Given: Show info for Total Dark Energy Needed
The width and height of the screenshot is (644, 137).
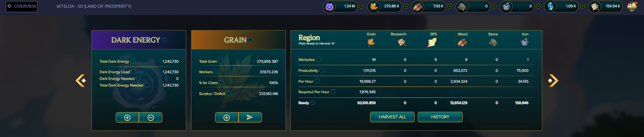Looking at the screenshot, I should [147, 85].
